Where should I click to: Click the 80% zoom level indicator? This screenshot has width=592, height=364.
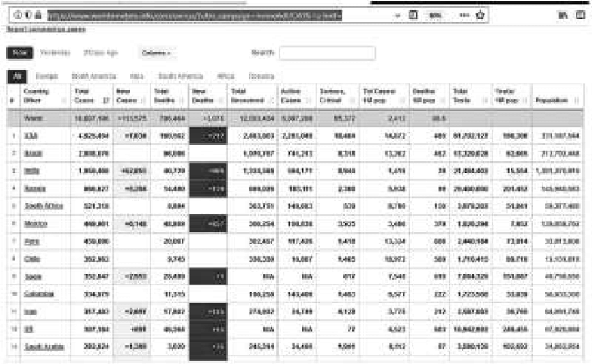pyautogui.click(x=435, y=15)
